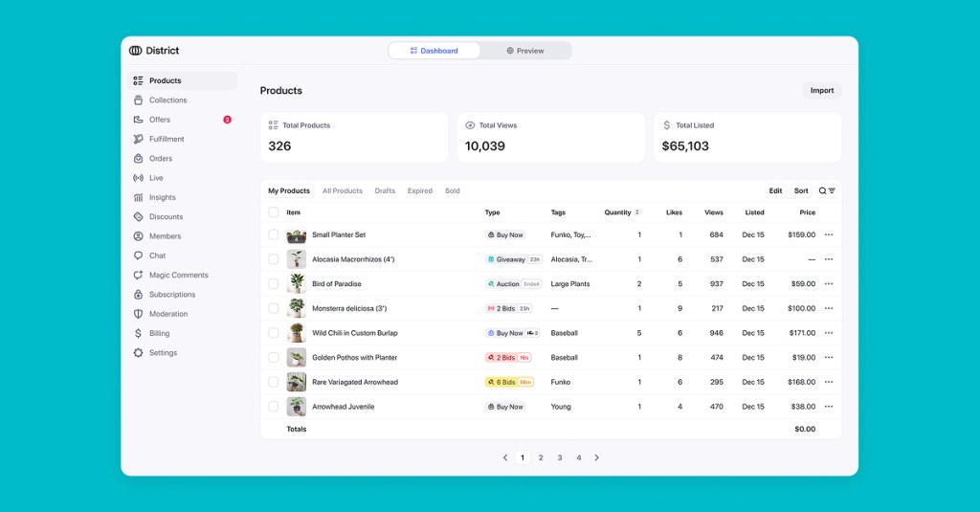980x512 pixels.
Task: Open the Magic Comments icon
Action: 138,275
